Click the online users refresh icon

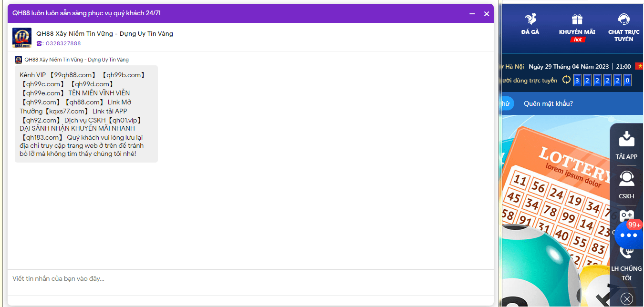pyautogui.click(x=566, y=80)
